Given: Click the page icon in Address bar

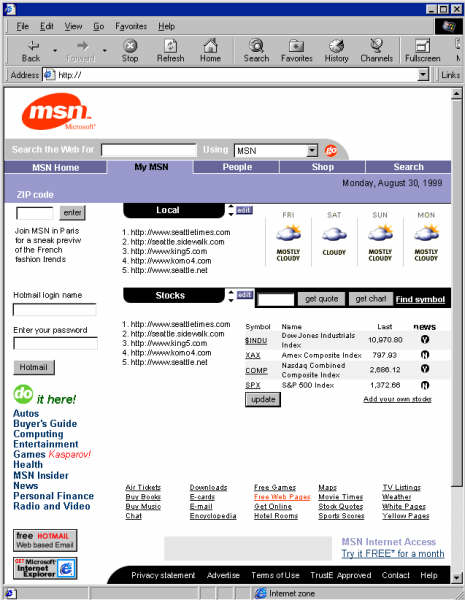Looking at the screenshot, I should point(49,75).
